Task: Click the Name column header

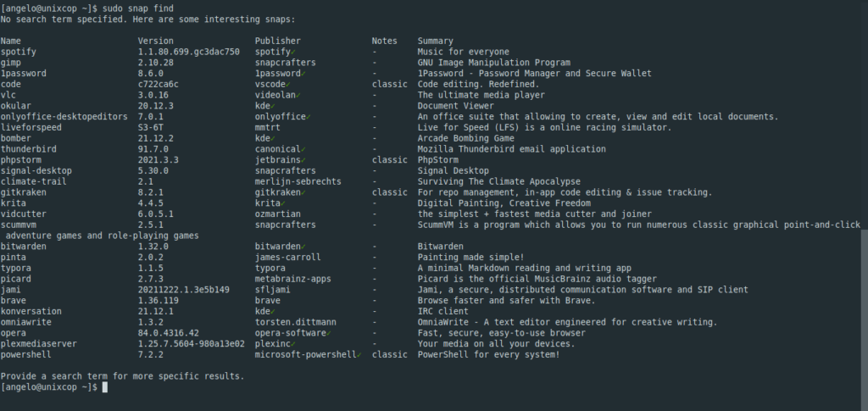Action: pyautogui.click(x=10, y=41)
